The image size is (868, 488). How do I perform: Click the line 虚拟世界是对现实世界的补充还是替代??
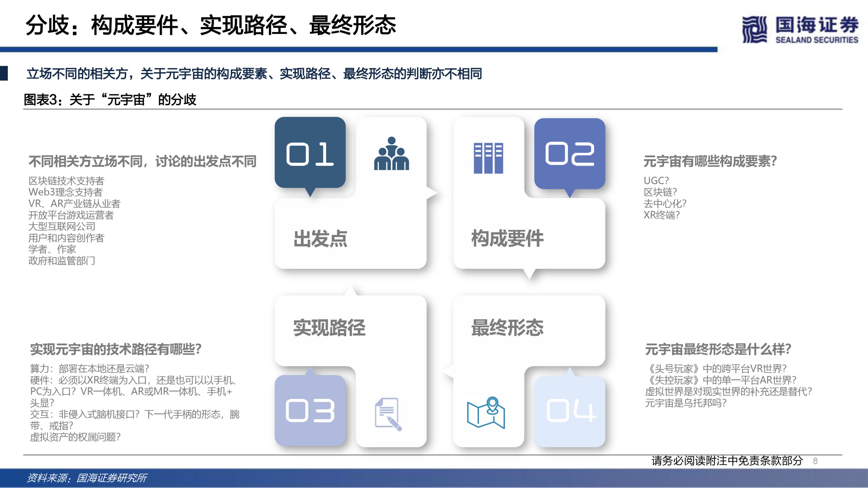pyautogui.click(x=729, y=391)
